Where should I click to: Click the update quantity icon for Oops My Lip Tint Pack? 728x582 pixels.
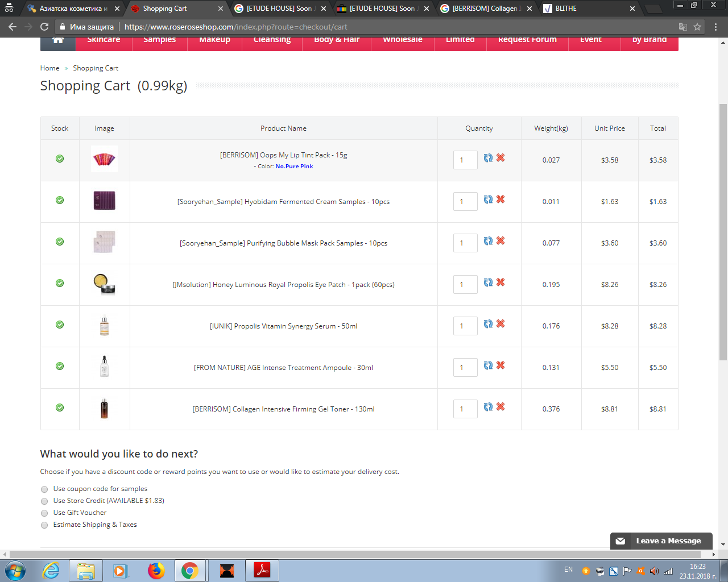[x=488, y=158]
